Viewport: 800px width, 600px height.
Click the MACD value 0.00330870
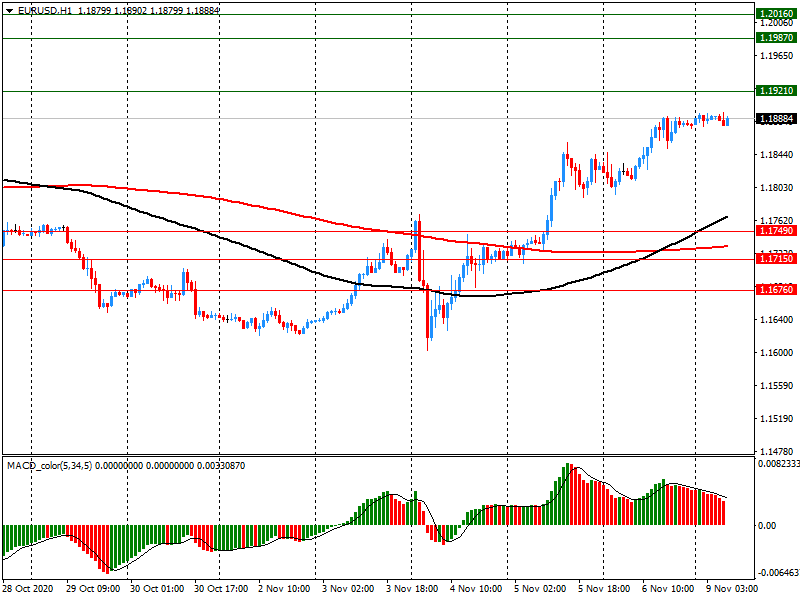[221, 466]
